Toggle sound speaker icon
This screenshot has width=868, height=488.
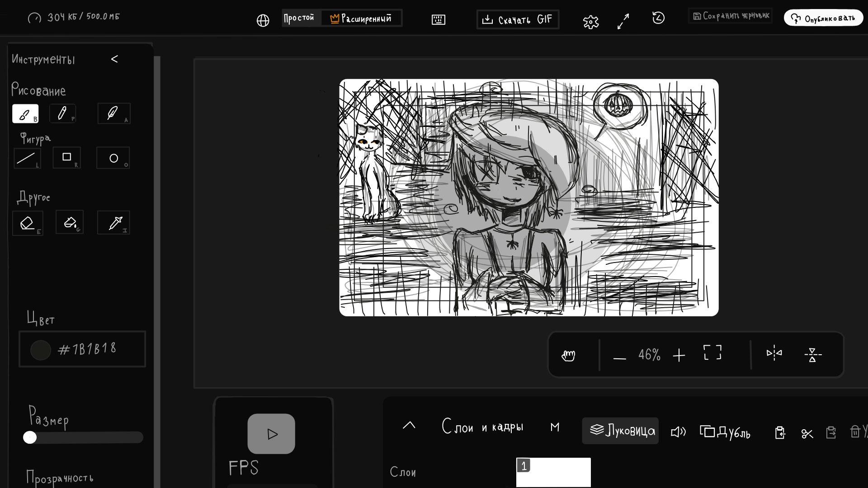[x=678, y=432]
